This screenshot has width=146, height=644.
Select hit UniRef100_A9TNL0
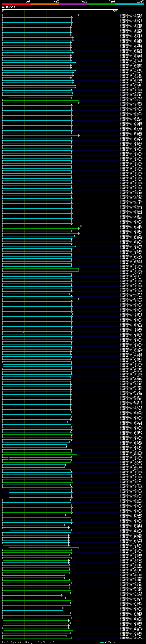coord(131,22)
